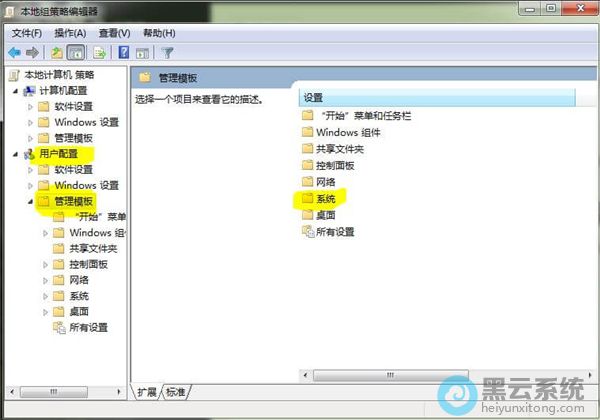Expand 控制面板 under user 管理模板 in tree
The height and width of the screenshot is (420, 600).
click(46, 264)
